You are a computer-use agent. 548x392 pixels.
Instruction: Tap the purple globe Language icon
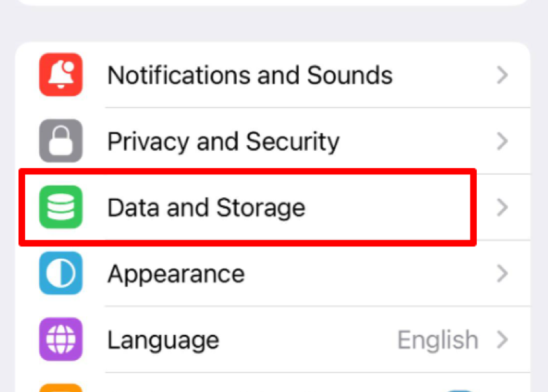coord(61,339)
